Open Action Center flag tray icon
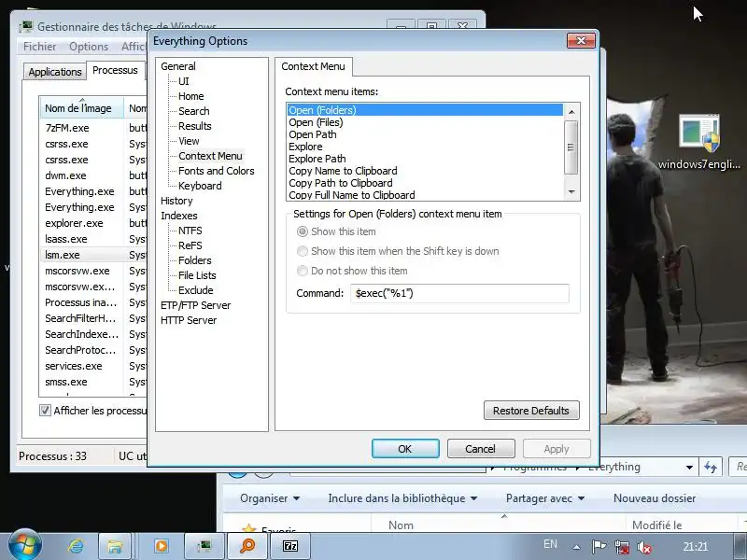 click(599, 546)
